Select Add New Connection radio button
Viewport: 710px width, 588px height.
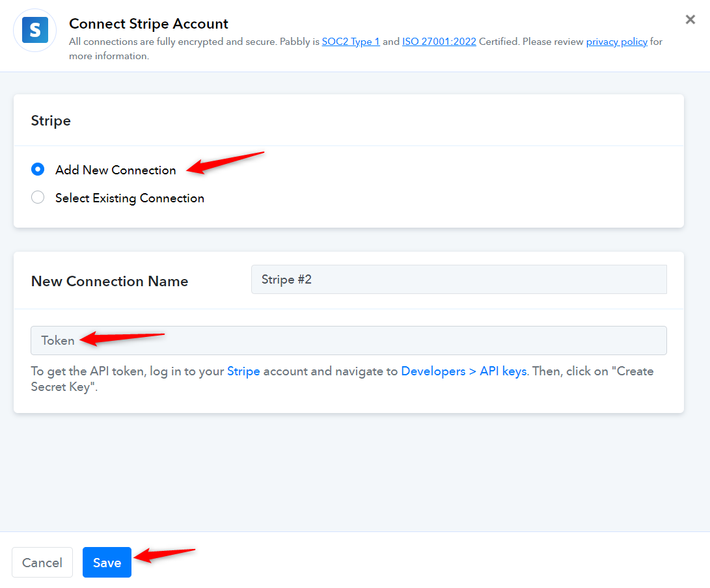(38, 169)
